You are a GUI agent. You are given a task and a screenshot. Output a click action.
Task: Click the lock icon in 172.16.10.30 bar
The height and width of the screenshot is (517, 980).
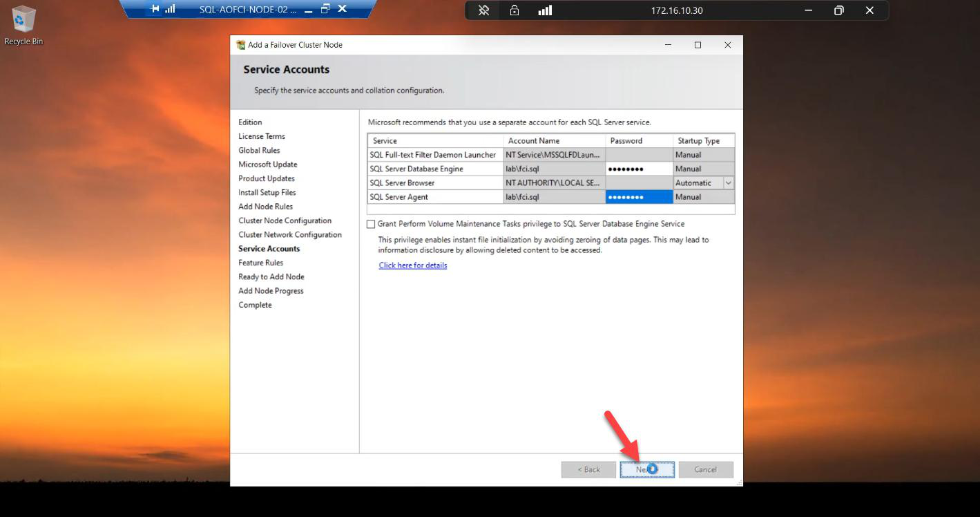(515, 10)
